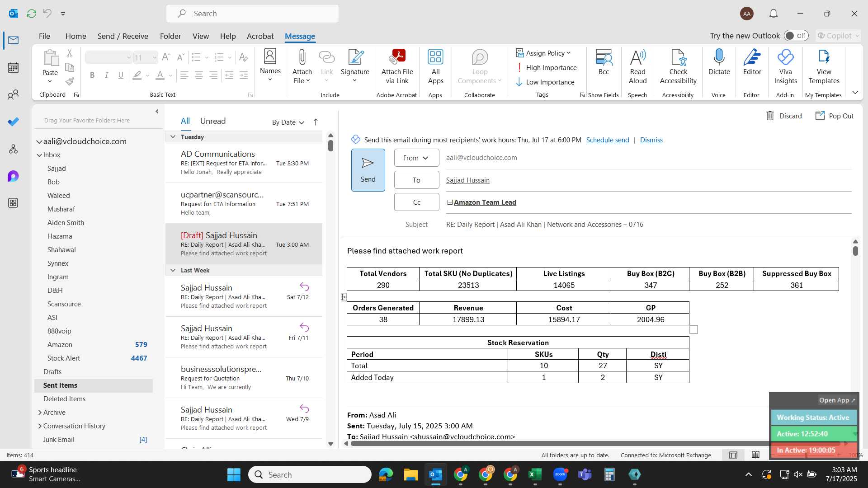
Task: Click the Format Painter brush icon
Action: coord(70,81)
